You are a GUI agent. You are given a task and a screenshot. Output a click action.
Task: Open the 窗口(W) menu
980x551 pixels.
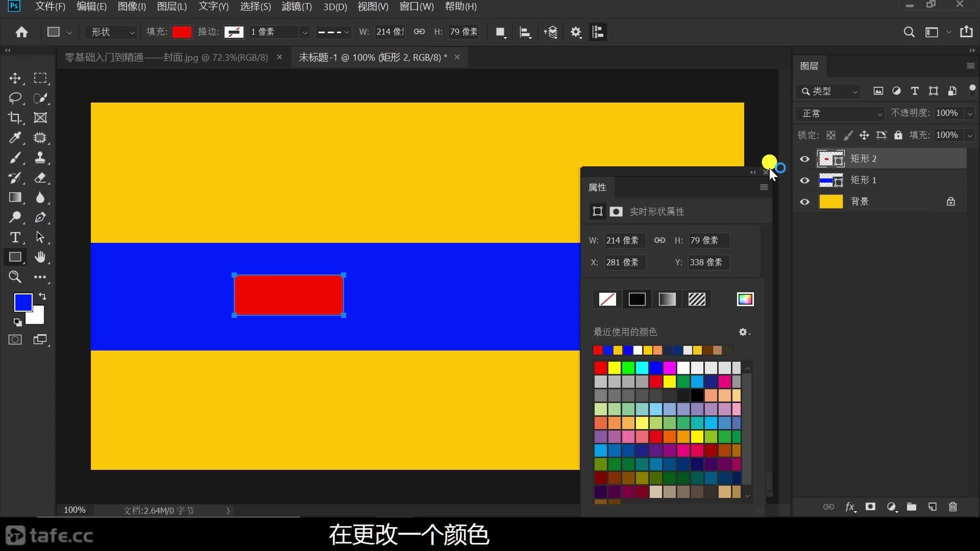click(416, 7)
